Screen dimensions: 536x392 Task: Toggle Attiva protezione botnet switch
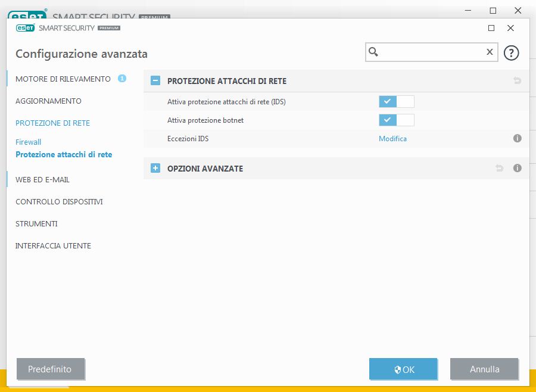pos(397,120)
